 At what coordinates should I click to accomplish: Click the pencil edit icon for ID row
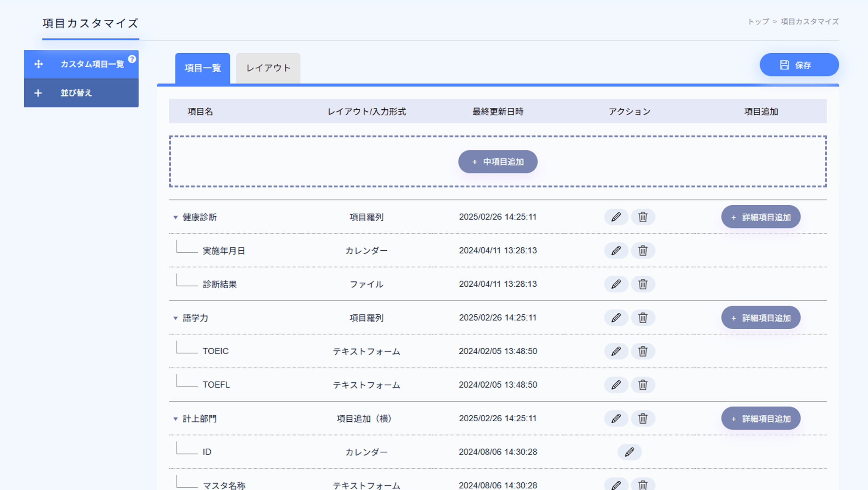tap(629, 452)
